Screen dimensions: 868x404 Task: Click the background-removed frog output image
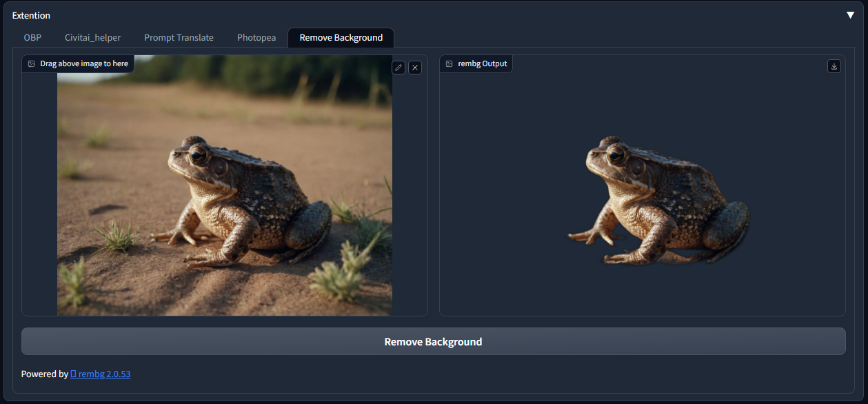tap(658, 200)
